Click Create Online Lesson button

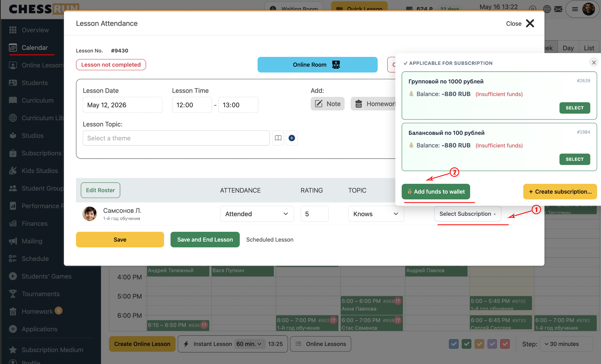click(x=142, y=344)
